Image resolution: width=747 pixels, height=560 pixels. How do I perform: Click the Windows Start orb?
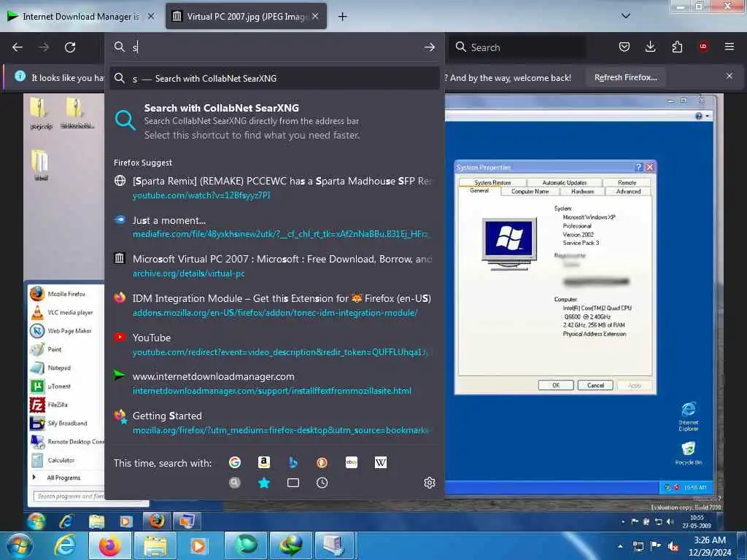(20, 545)
